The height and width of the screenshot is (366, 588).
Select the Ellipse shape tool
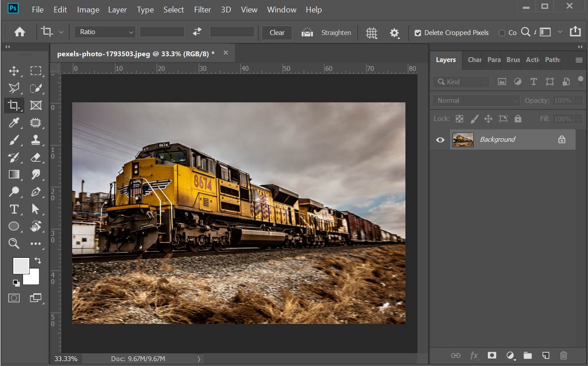pos(14,226)
